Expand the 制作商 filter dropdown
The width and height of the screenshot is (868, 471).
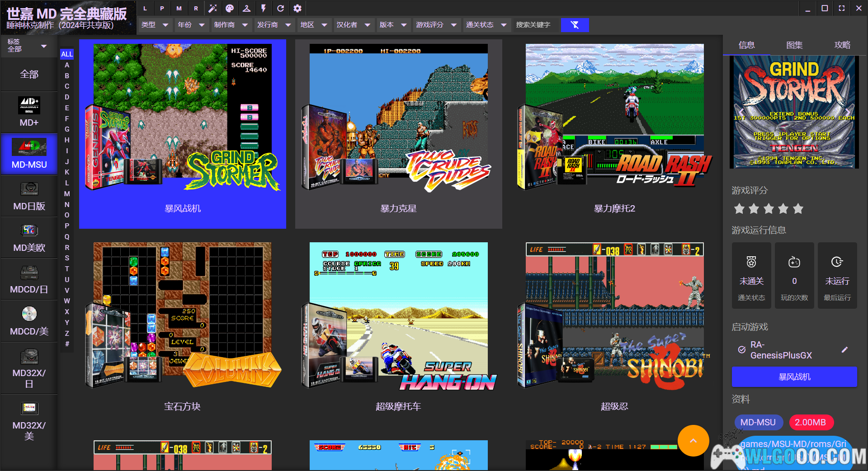(x=231, y=25)
